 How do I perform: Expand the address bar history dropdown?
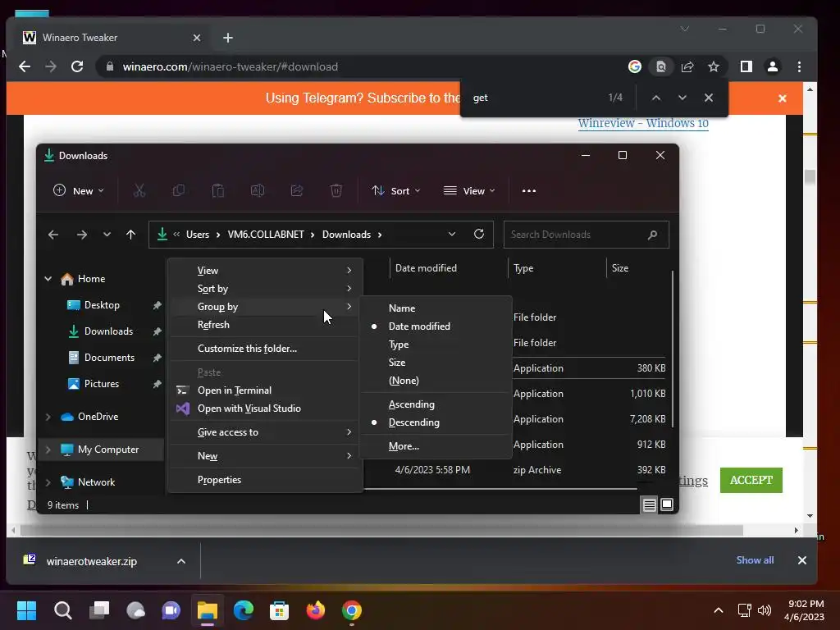click(452, 234)
